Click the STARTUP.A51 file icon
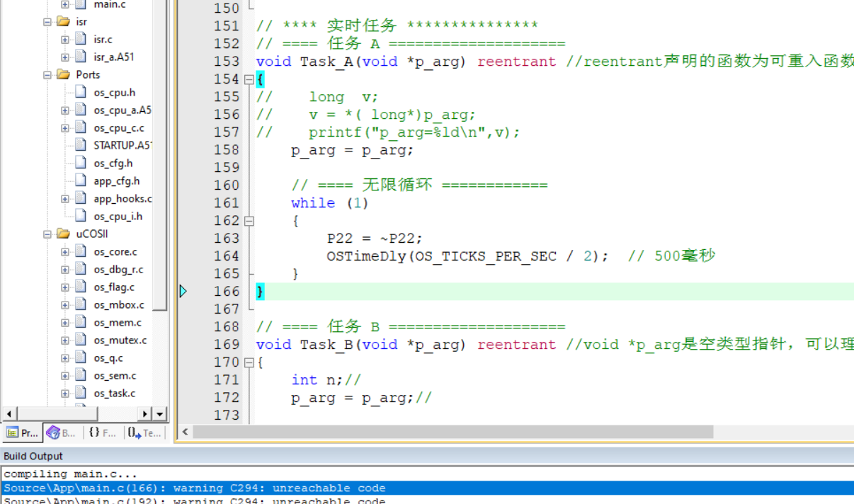This screenshot has height=504, width=854. 80,146
